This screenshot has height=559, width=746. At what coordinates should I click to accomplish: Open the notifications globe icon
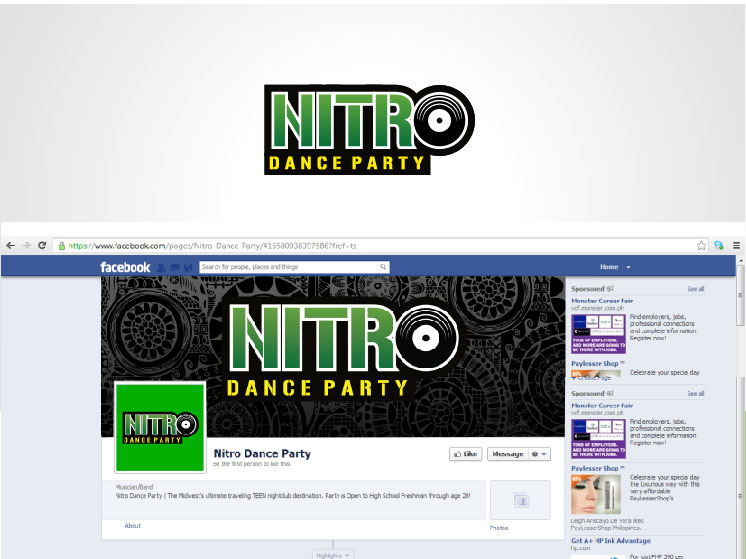click(188, 268)
